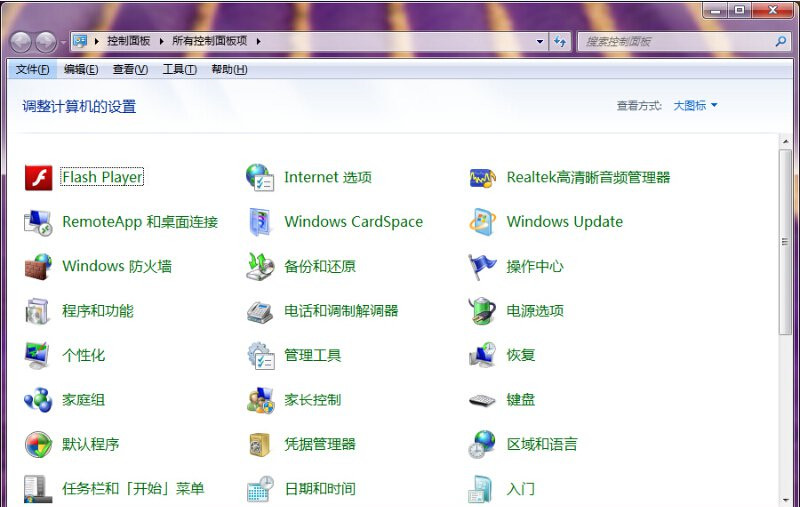
Task: Expand the arrow after 所有控制面板项 breadcrumb
Action: click(258, 41)
